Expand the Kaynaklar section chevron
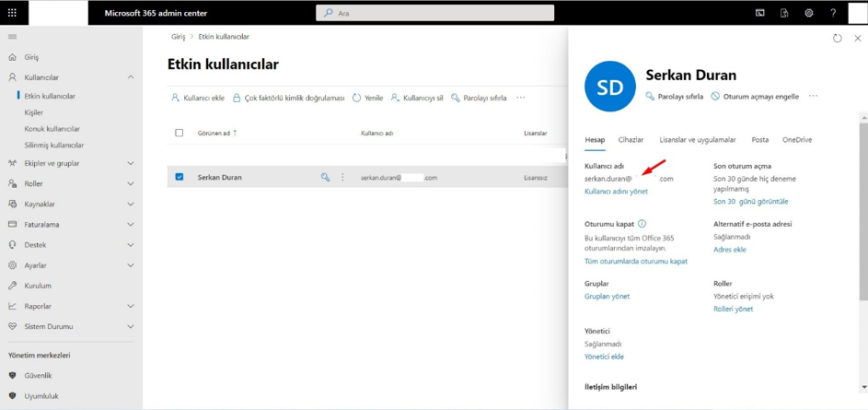 pyautogui.click(x=131, y=204)
